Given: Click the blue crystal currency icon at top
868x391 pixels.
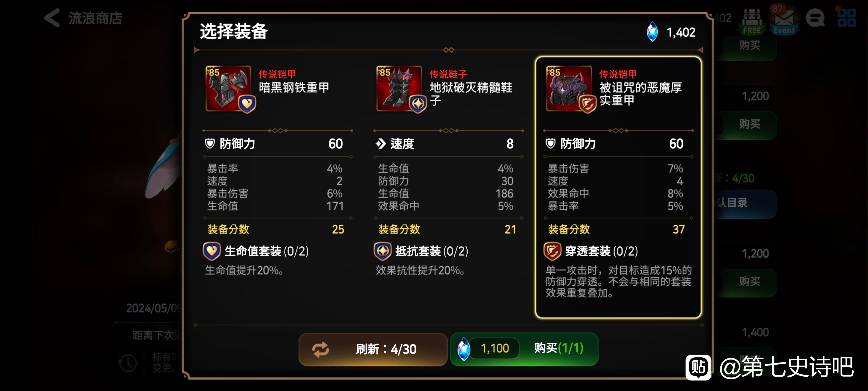Looking at the screenshot, I should pos(653,32).
